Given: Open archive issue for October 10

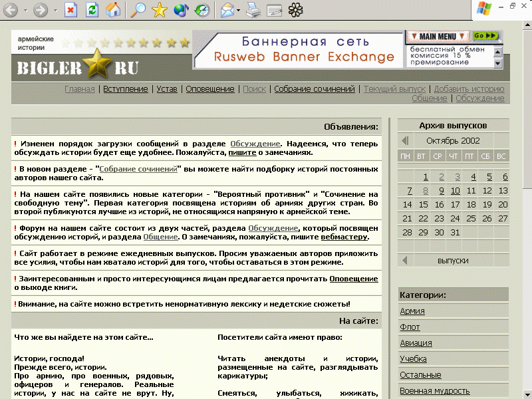Looking at the screenshot, I should pos(456,191).
